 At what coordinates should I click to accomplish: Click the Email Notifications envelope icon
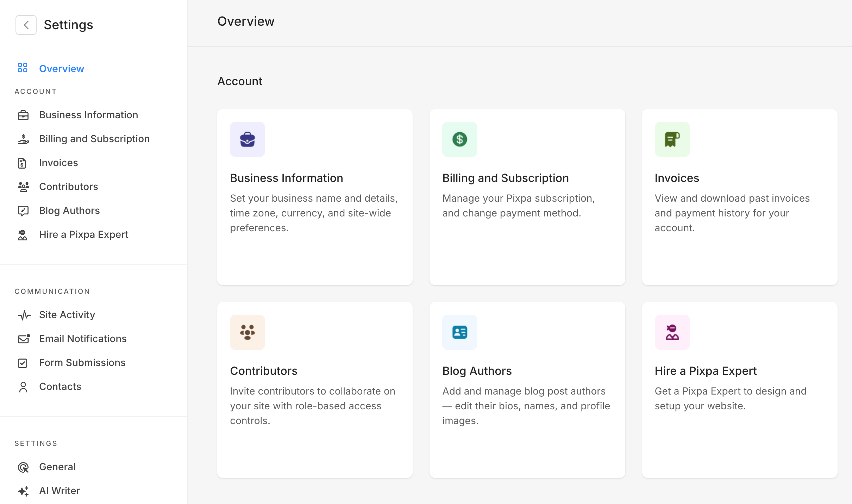(24, 339)
